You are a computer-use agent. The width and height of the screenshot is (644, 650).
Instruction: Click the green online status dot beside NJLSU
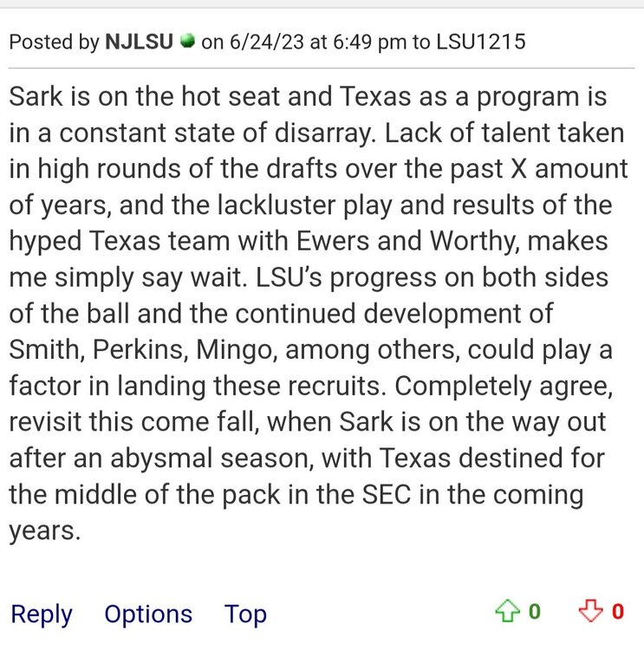186,42
